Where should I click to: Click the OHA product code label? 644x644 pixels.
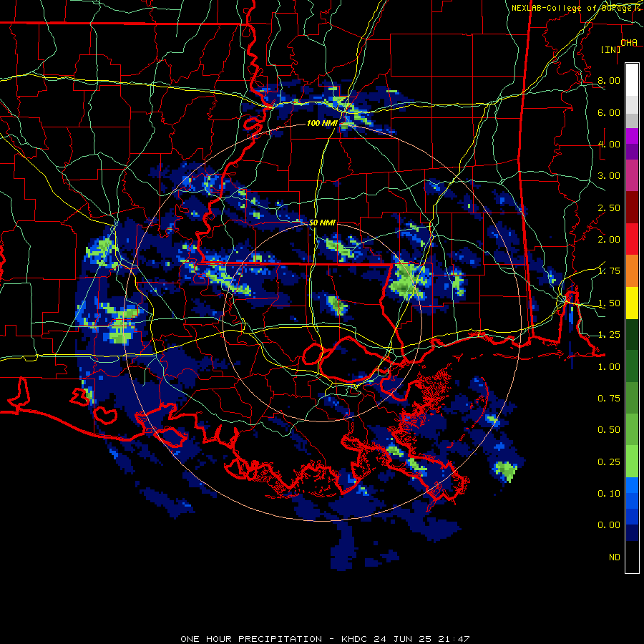pos(629,42)
